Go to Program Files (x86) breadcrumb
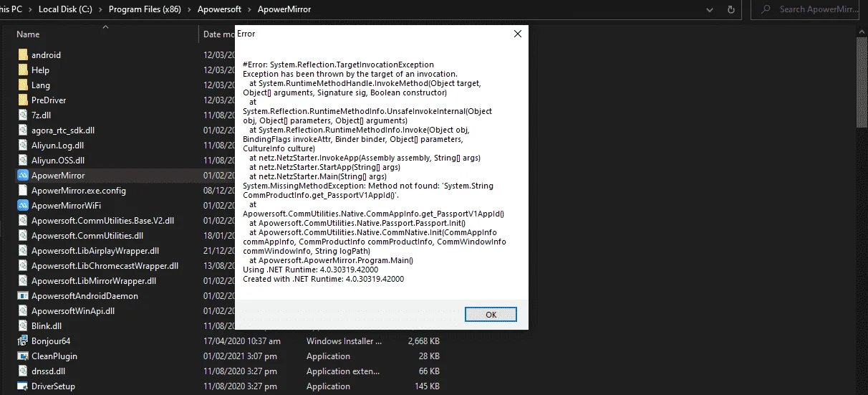868x395 pixels. (x=144, y=9)
